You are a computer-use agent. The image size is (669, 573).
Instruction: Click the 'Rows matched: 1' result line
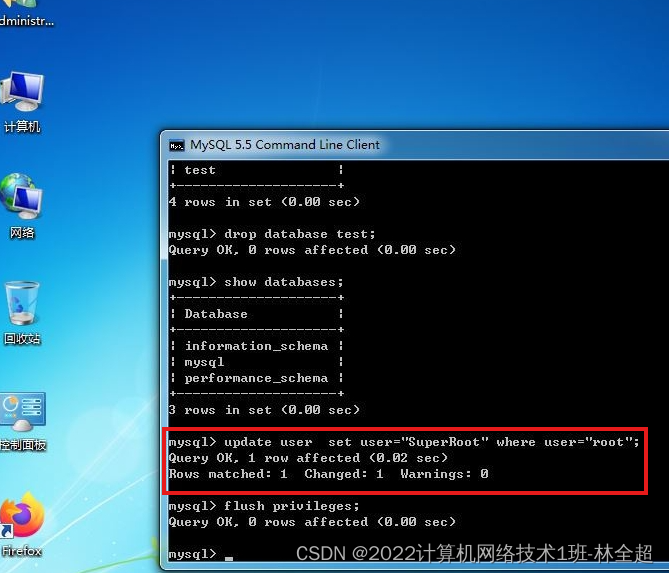pos(329,474)
